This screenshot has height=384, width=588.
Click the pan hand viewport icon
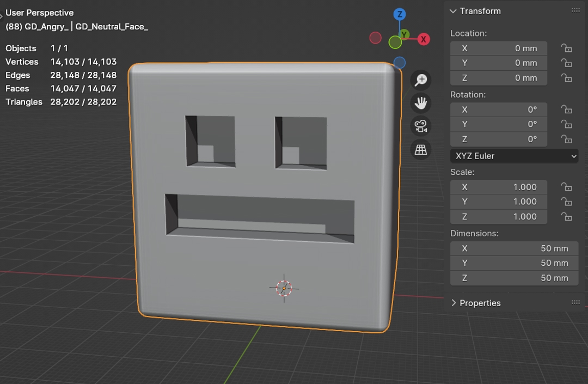[x=420, y=103]
